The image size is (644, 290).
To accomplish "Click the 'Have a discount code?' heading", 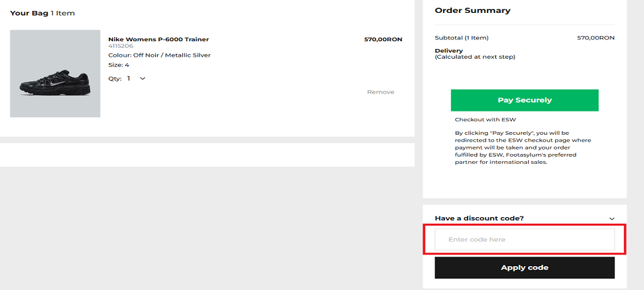I will click(x=479, y=218).
